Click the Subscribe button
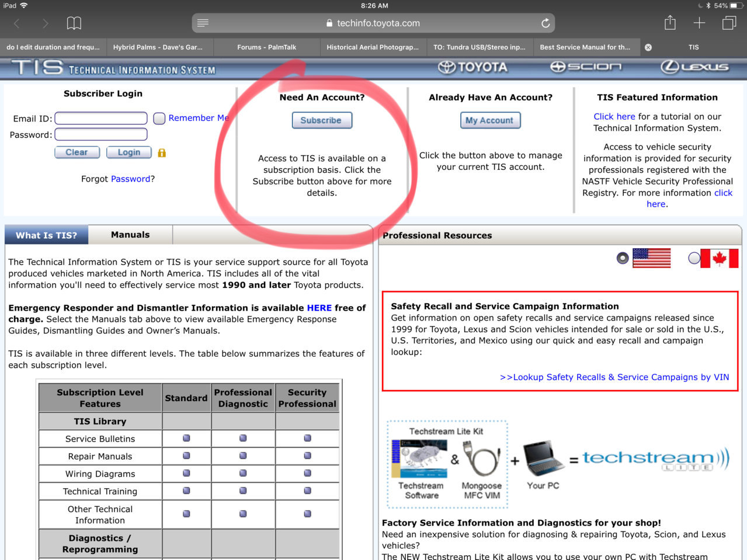Viewport: 747px width, 560px height. pos(322,120)
